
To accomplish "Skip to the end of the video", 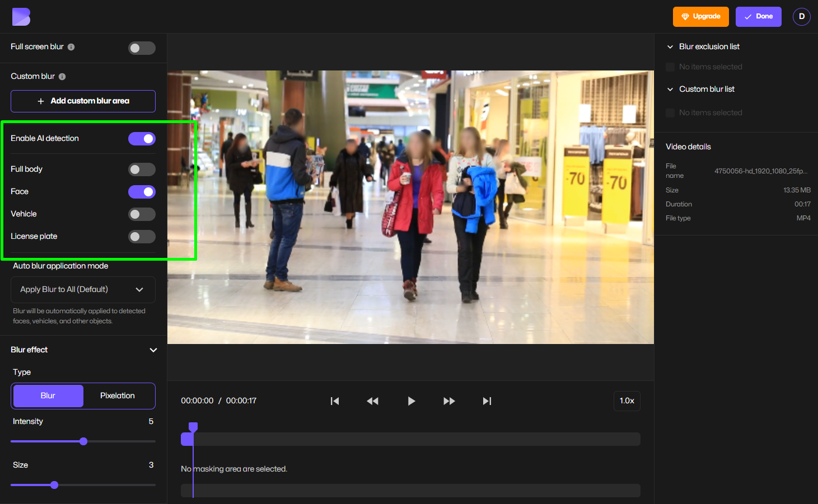I will [487, 401].
